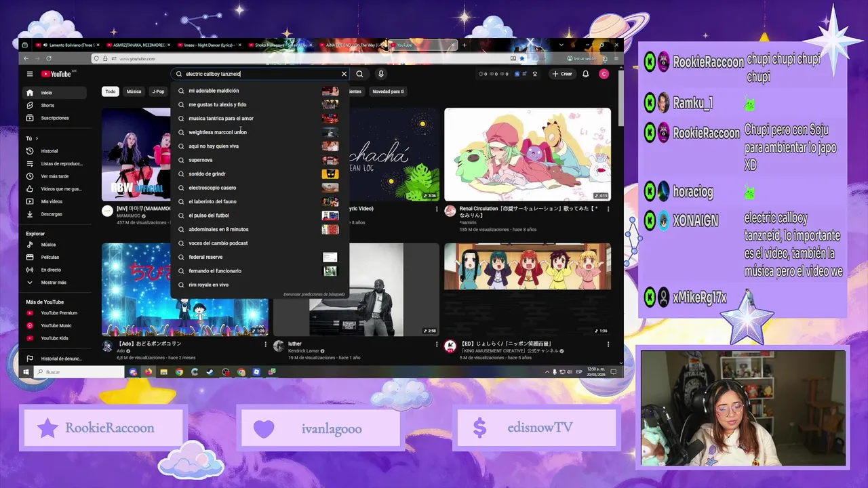Pick suggestion weightless marconi union
Screen dimensions: 868x488
260,132
